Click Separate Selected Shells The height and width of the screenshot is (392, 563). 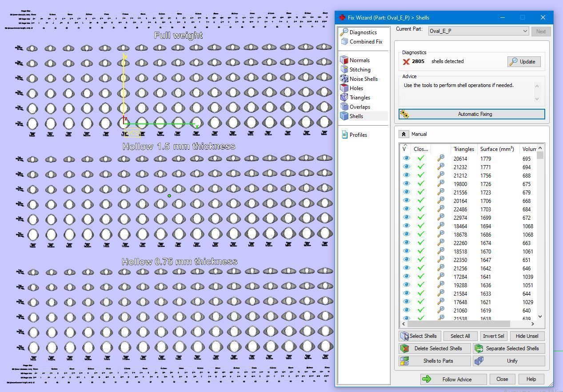509,348
